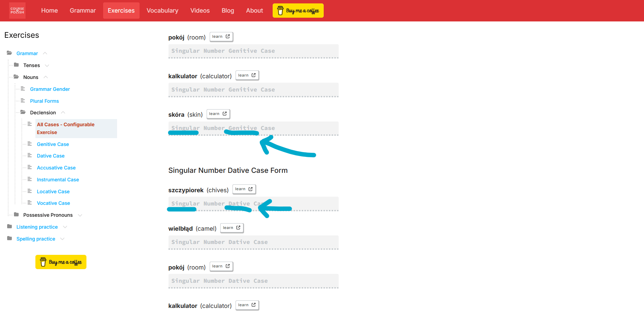The image size is (644, 312).
Task: Click the Course Polish logo icon
Action: coord(17,11)
